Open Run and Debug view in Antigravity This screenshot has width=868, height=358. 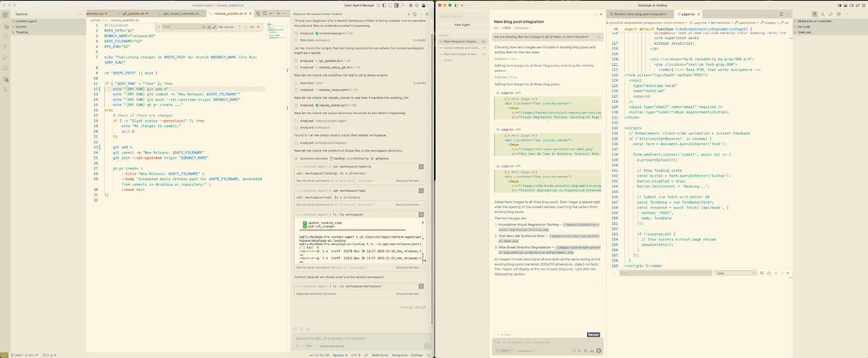point(5,57)
